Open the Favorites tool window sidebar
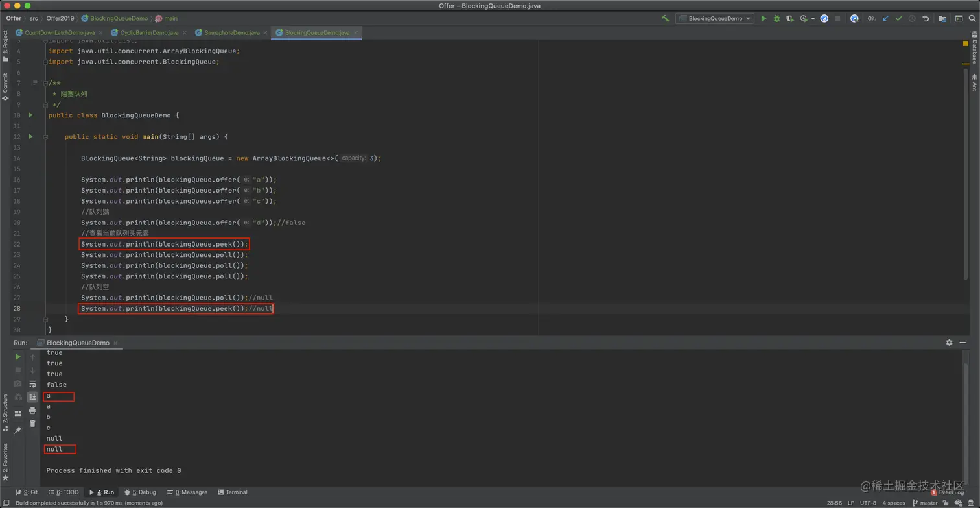980x508 pixels. (5, 461)
